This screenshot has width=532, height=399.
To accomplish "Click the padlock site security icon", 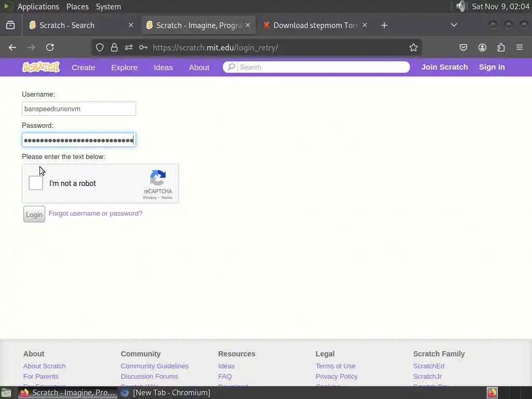I will pos(114,47).
